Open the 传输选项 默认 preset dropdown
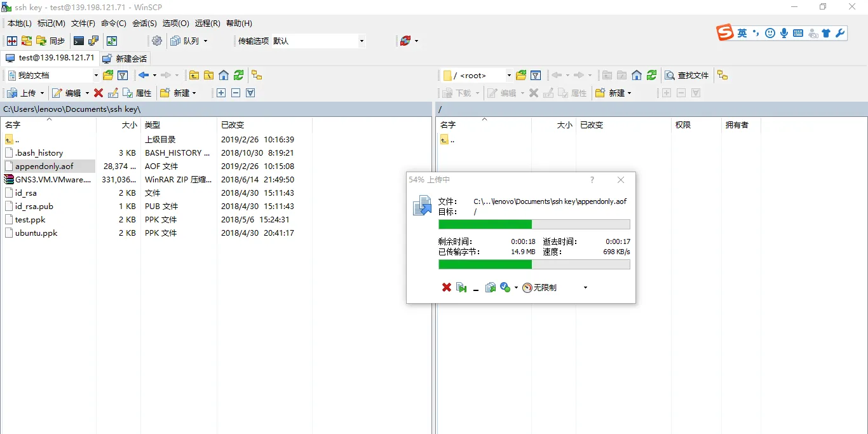The width and height of the screenshot is (868, 434). pyautogui.click(x=361, y=41)
